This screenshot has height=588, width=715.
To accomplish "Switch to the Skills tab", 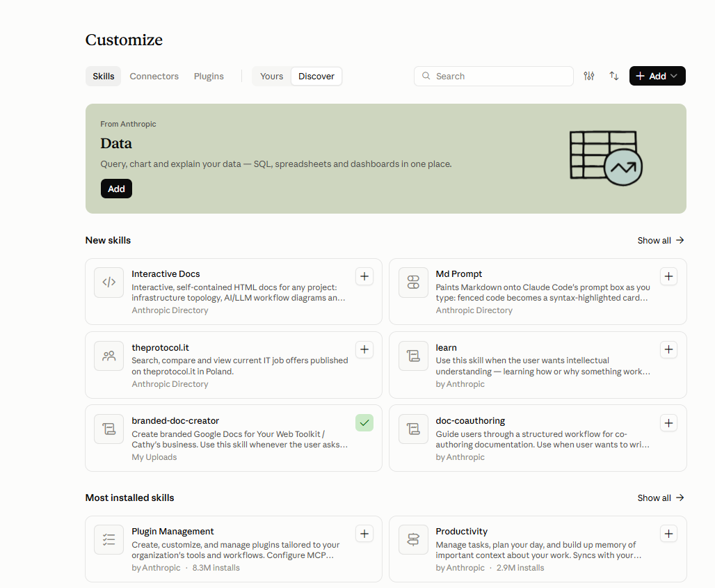I will pyautogui.click(x=104, y=76).
